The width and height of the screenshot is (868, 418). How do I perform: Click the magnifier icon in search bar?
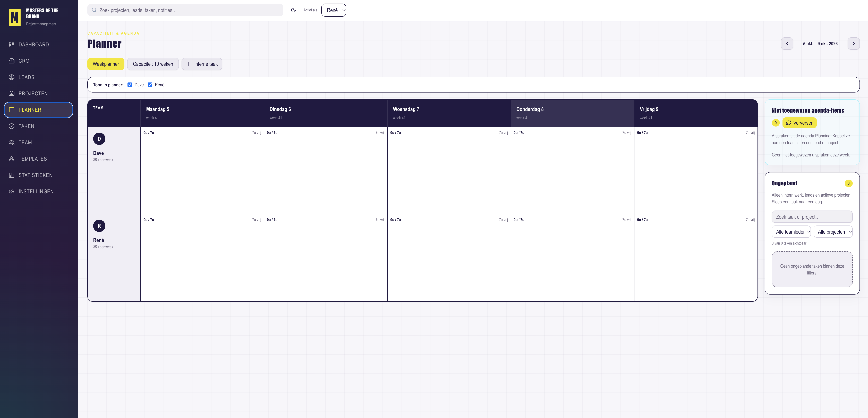pyautogui.click(x=94, y=10)
